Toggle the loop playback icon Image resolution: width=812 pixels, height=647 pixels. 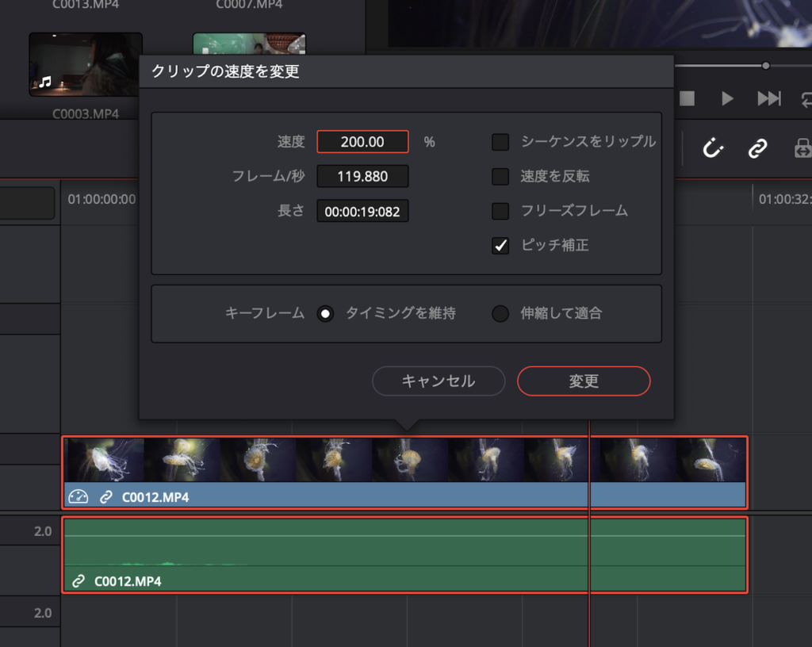coord(806,98)
